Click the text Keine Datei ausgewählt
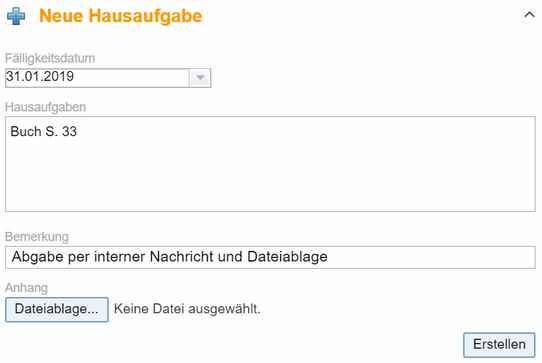 pos(187,309)
